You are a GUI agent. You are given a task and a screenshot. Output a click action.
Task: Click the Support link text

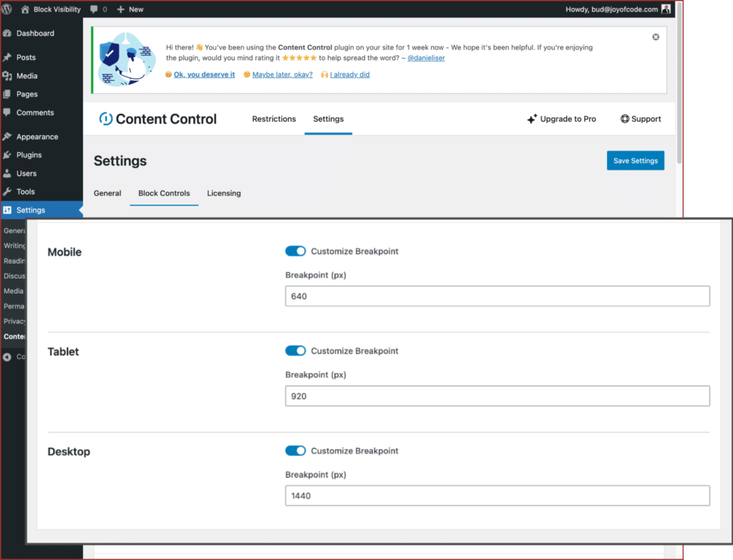coord(646,119)
